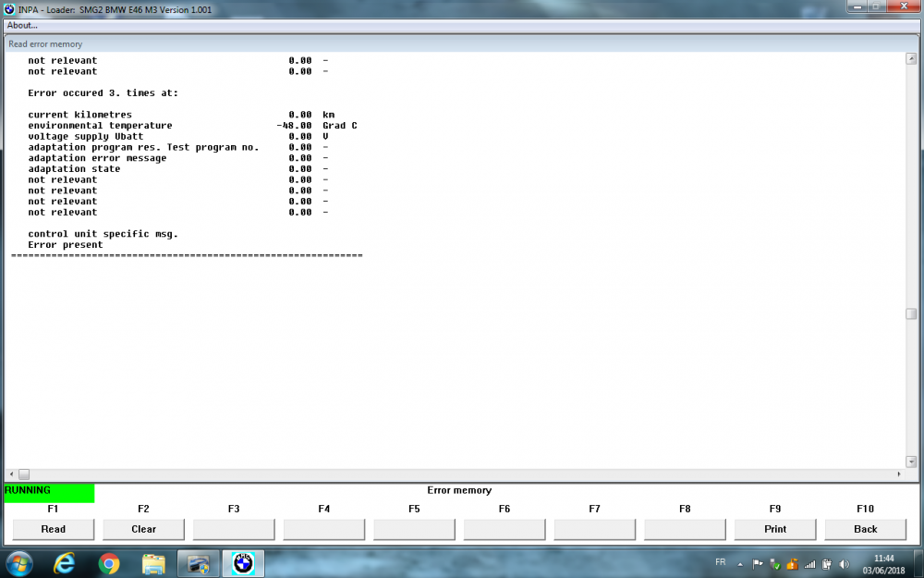Open the volume speaker icon

tap(844, 564)
